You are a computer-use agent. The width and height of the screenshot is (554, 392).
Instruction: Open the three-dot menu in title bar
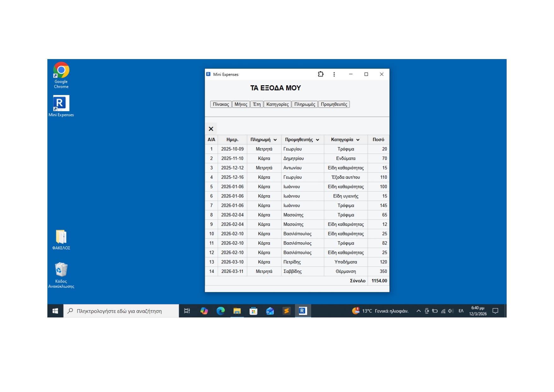(334, 74)
